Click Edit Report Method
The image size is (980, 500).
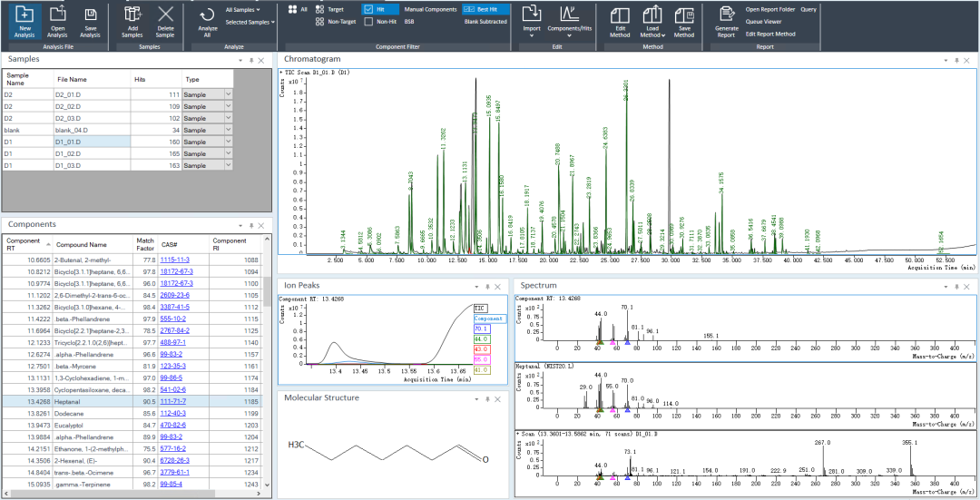[x=770, y=34]
